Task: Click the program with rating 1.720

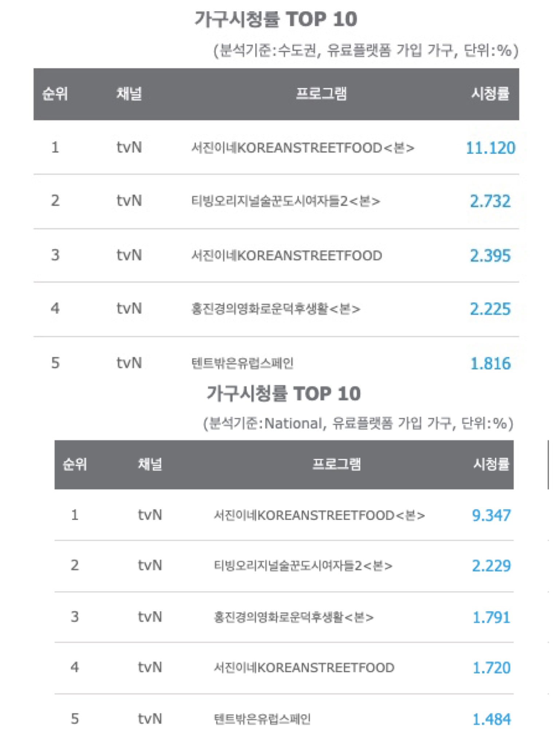Action: (304, 668)
